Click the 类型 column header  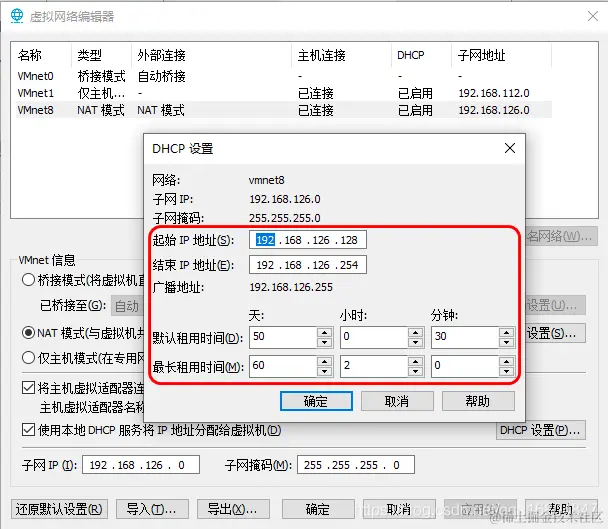tap(102, 55)
